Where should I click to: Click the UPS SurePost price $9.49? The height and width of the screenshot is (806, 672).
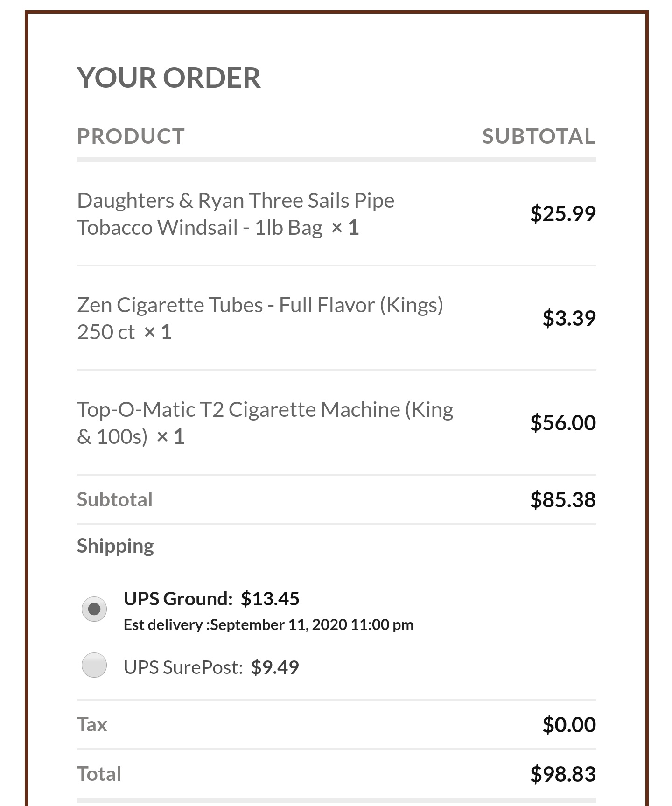[275, 667]
